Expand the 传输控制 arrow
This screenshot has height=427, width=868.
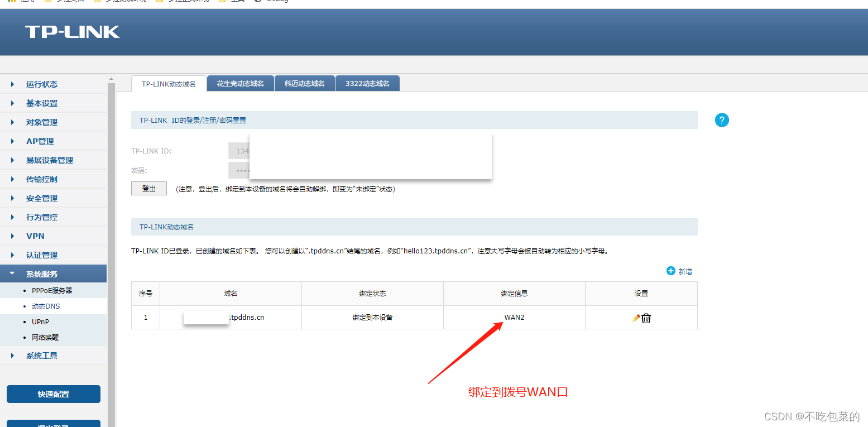[x=12, y=179]
